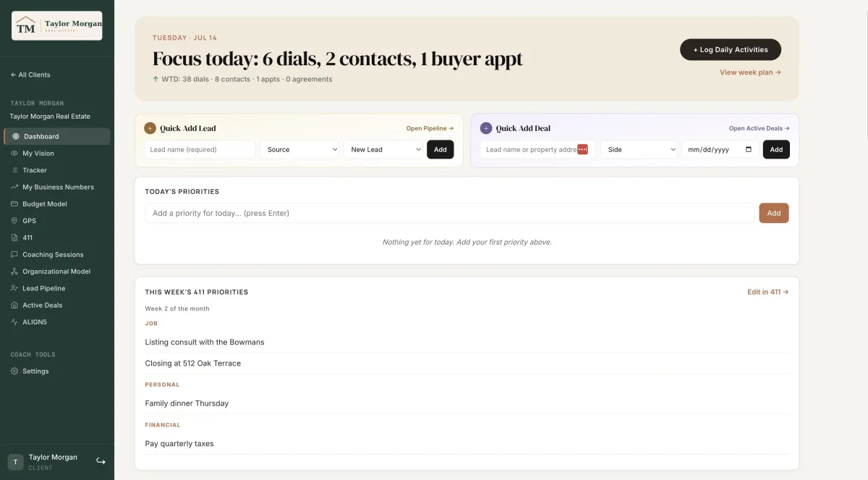Click Add button in Quick Add Lead
This screenshot has height=480, width=868.
[x=441, y=149]
